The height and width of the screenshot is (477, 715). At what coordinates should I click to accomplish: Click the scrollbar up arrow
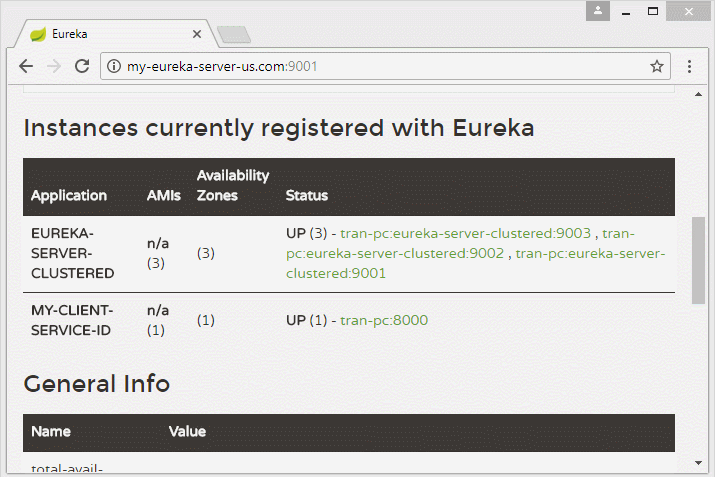tap(698, 94)
